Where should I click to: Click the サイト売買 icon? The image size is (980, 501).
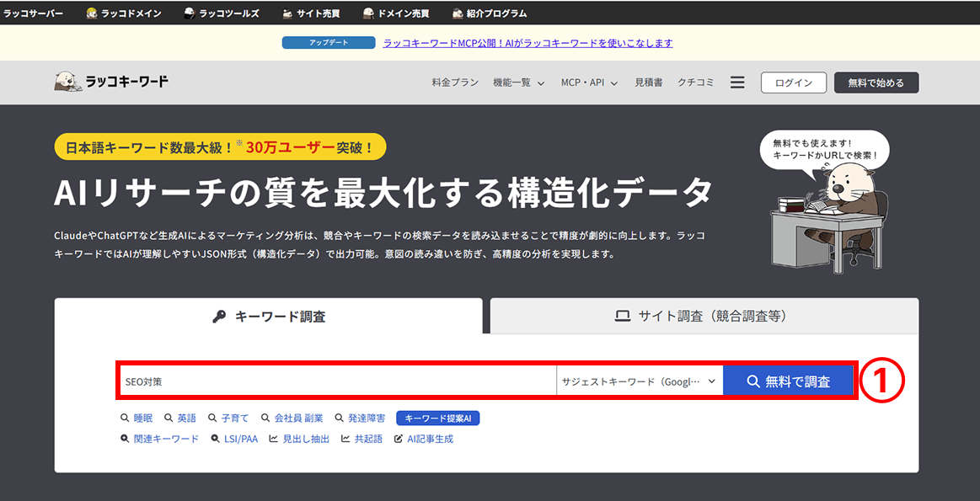(x=287, y=13)
